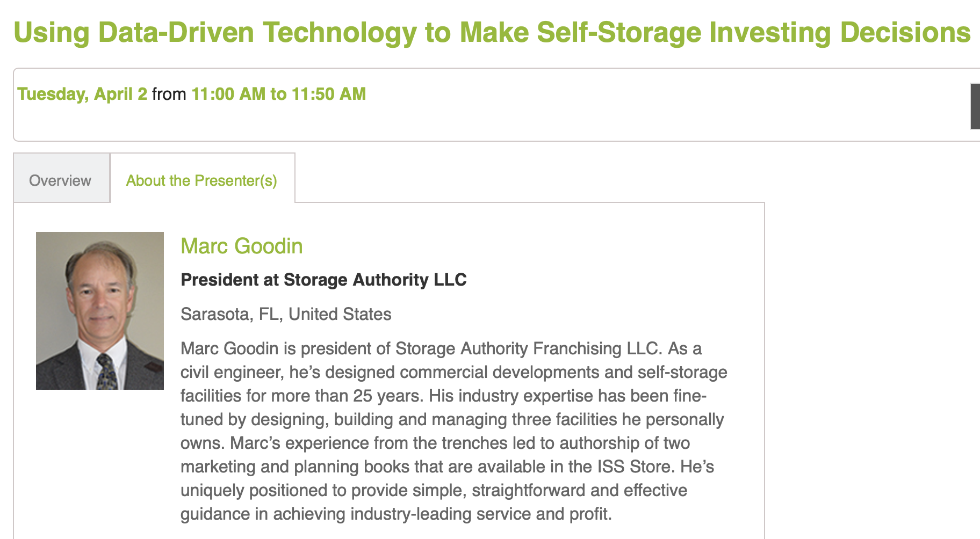Click 'industry-leading service and profit' closing line
The image size is (980, 539).
481,514
